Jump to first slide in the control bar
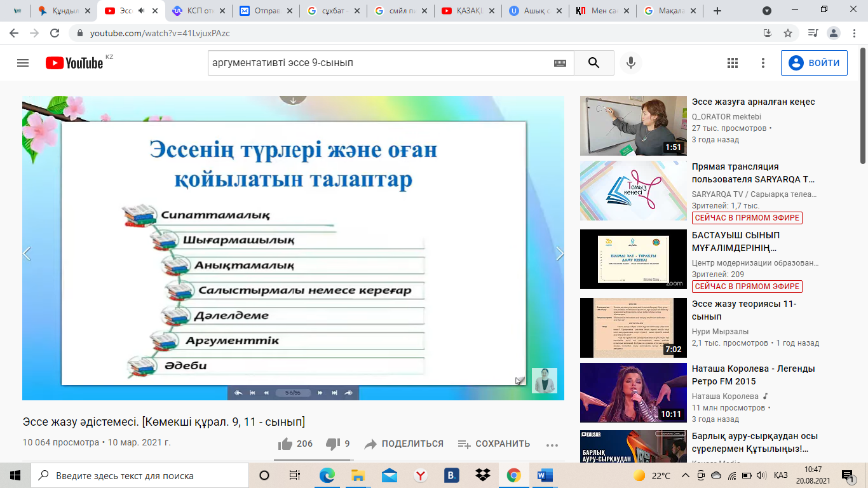This screenshot has height=488, width=868. click(252, 393)
